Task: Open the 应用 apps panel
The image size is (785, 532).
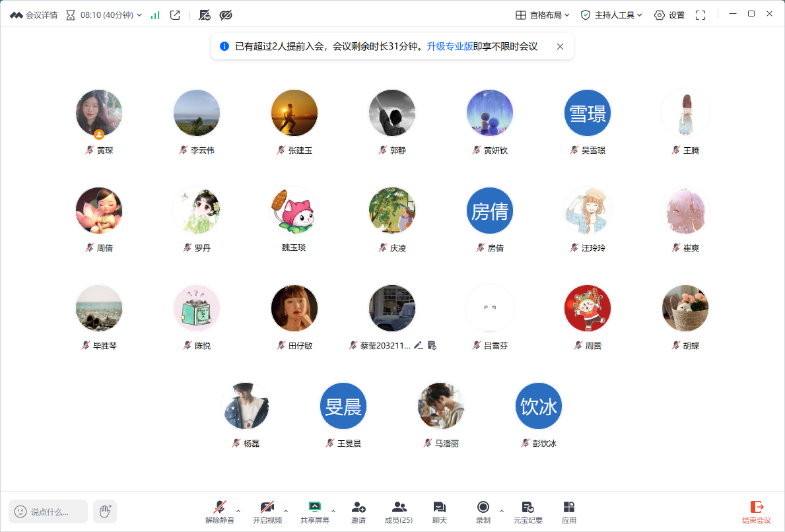Action: pyautogui.click(x=568, y=512)
